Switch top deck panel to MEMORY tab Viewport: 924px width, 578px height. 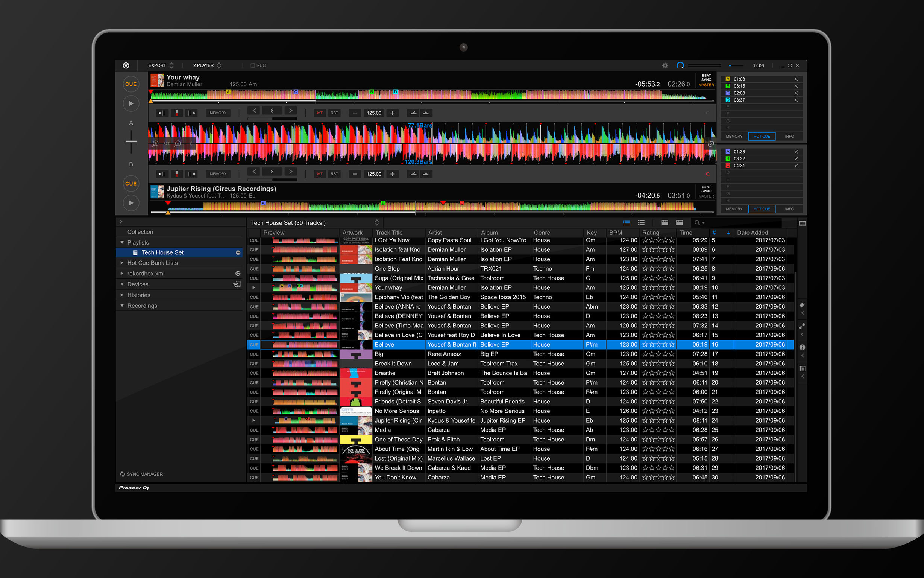pos(734,137)
